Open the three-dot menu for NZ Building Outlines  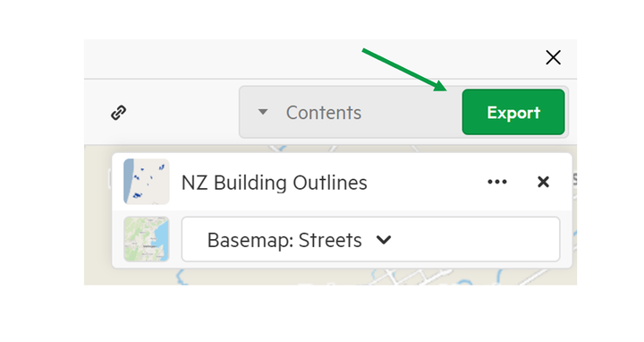click(497, 182)
